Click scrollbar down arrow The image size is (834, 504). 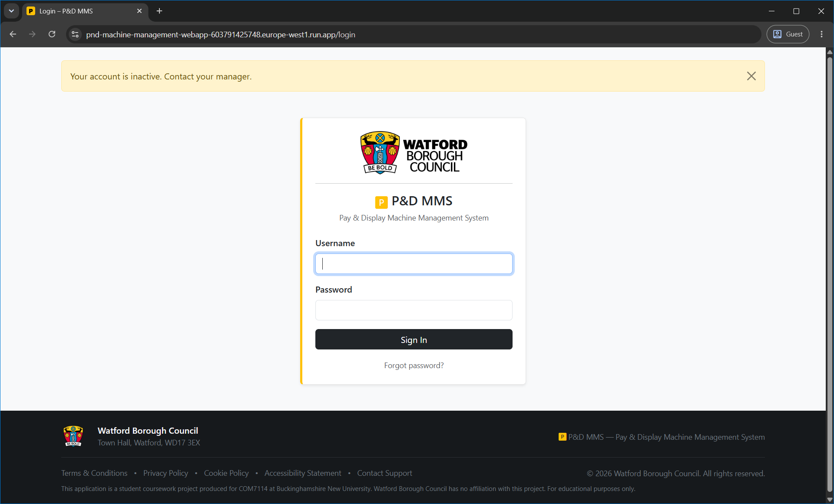tap(830, 499)
